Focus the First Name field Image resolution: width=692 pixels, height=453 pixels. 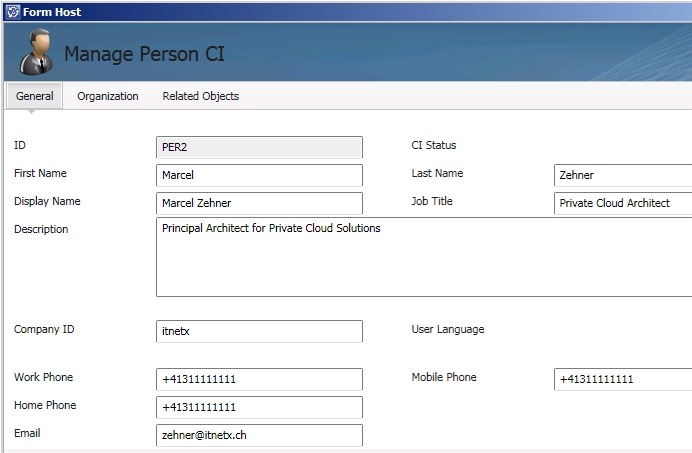tap(259, 175)
